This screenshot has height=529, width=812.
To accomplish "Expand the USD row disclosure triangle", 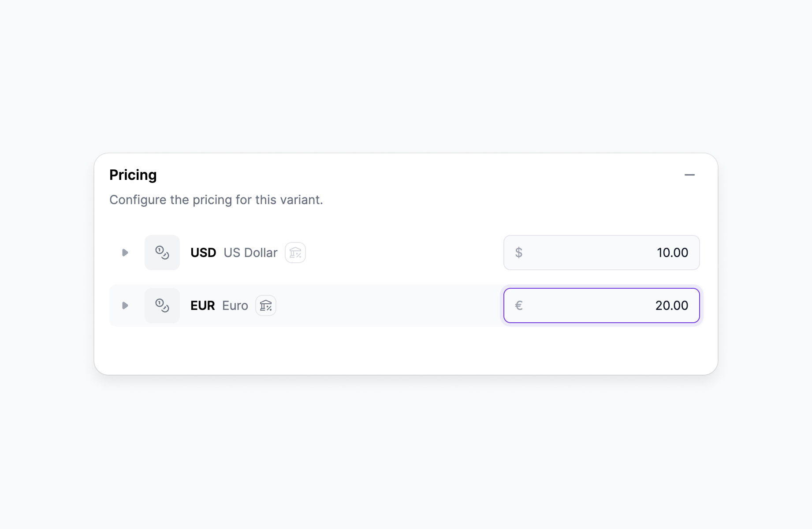I will pos(125,253).
